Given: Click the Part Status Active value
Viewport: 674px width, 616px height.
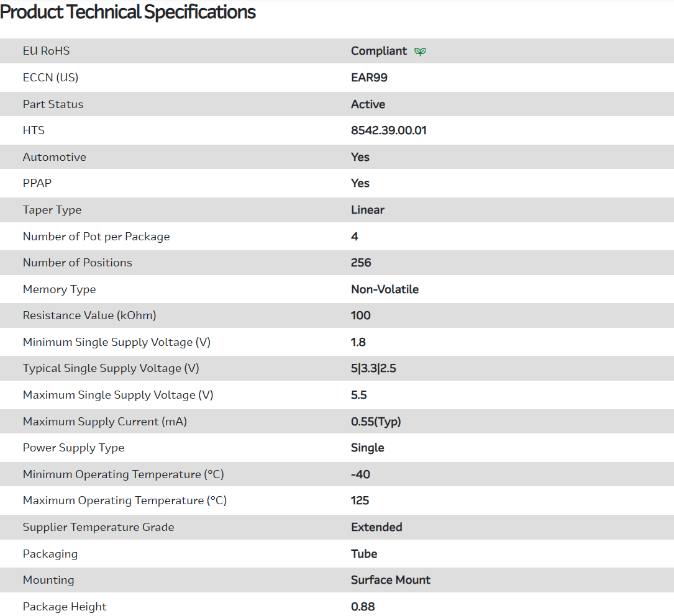Looking at the screenshot, I should [x=368, y=104].
